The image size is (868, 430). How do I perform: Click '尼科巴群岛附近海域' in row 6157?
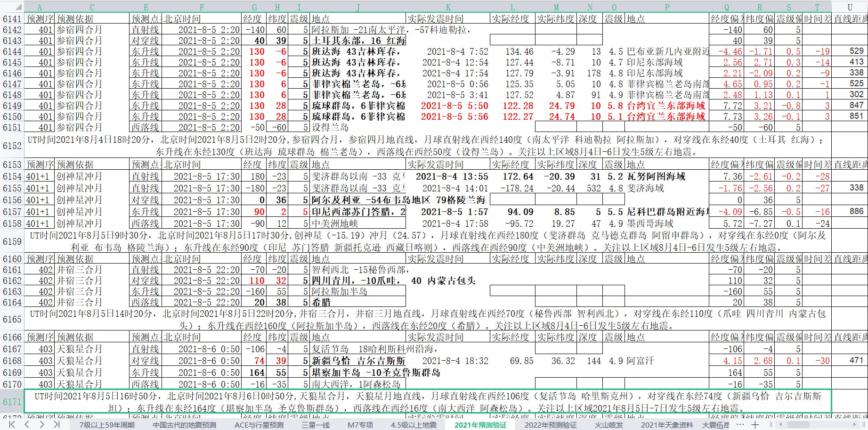tap(667, 212)
